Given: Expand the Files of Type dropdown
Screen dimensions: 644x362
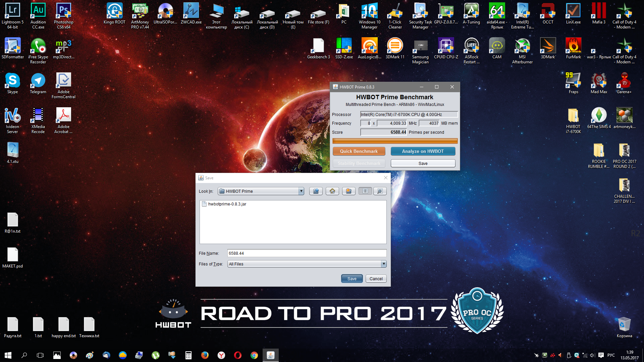Looking at the screenshot, I should [383, 264].
